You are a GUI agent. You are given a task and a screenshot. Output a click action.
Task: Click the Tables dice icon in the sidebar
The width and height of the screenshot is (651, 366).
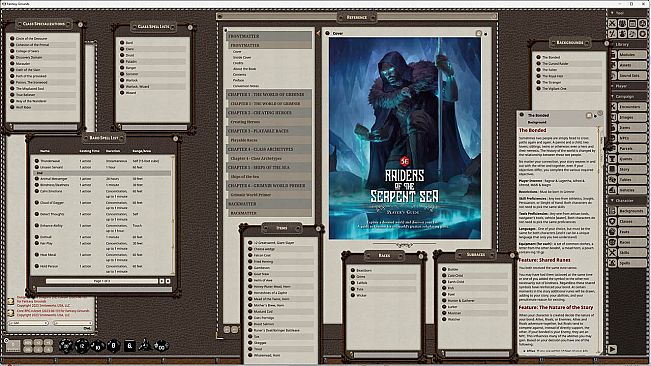(613, 180)
